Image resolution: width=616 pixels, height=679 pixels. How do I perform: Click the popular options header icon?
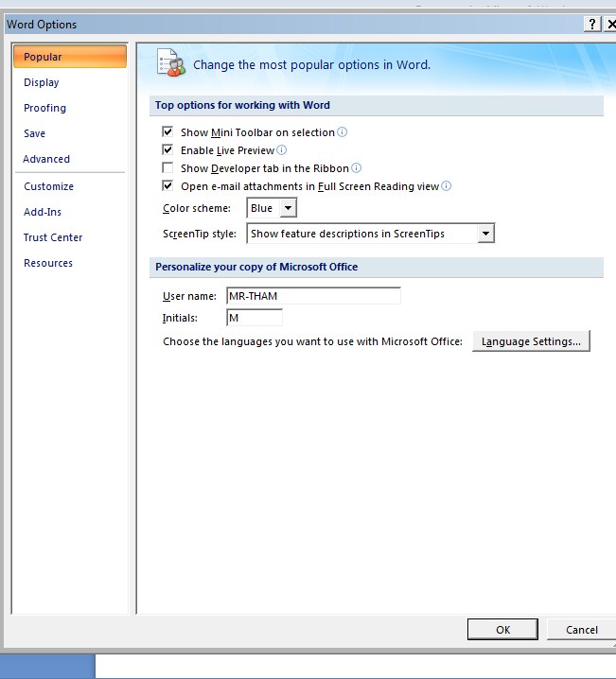[171, 62]
